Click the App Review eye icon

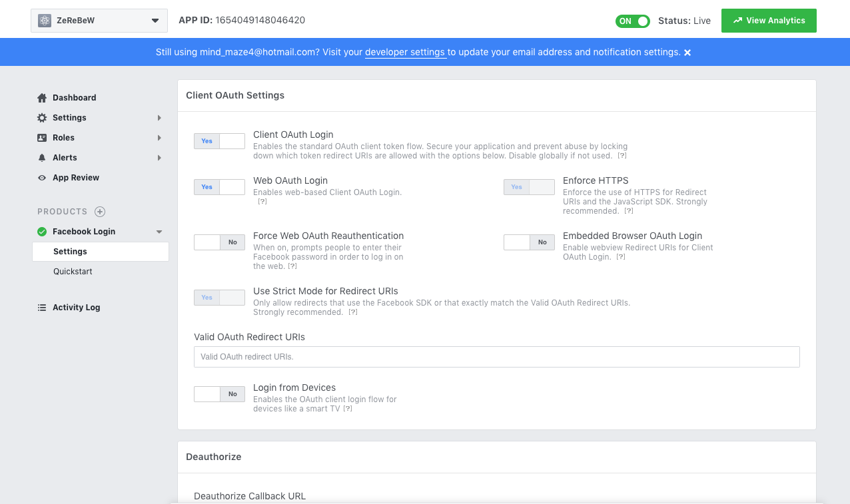[42, 178]
